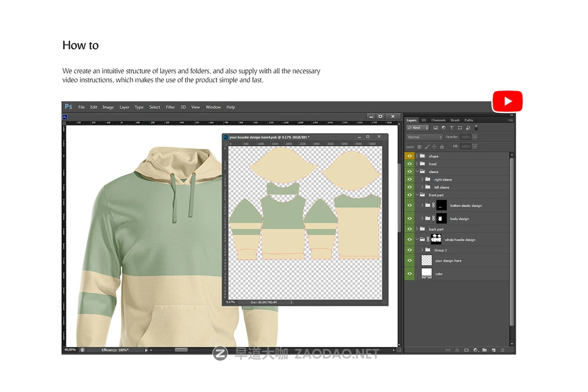588x392 pixels.
Task: Create a new adjustment layer
Action: (x=475, y=349)
